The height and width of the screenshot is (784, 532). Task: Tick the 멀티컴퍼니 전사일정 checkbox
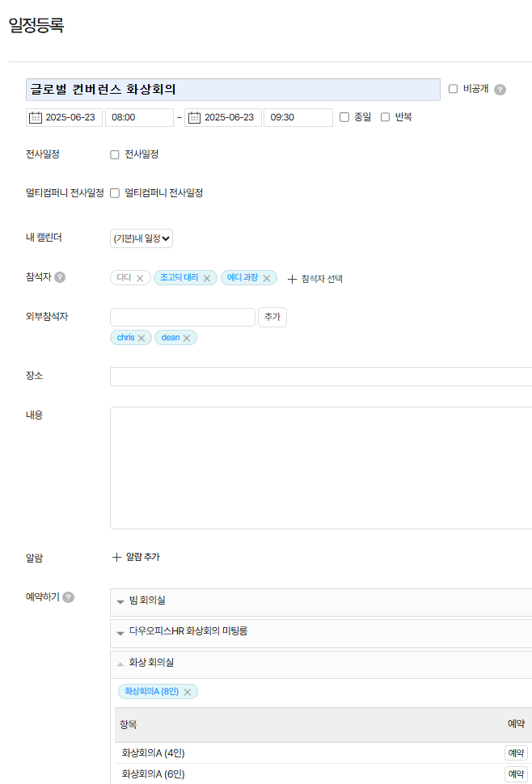point(115,193)
